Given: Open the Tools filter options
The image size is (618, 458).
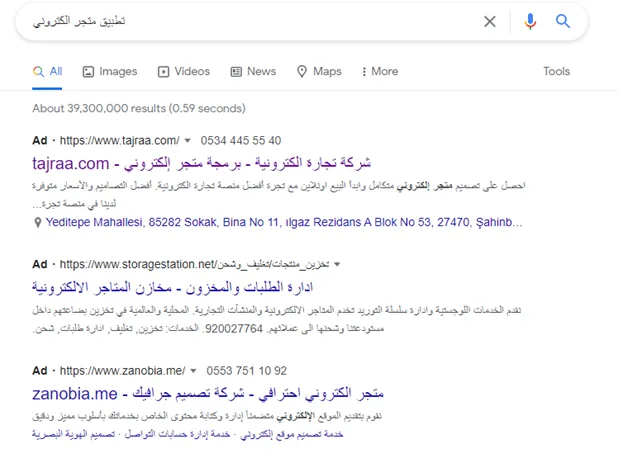Looking at the screenshot, I should (557, 71).
